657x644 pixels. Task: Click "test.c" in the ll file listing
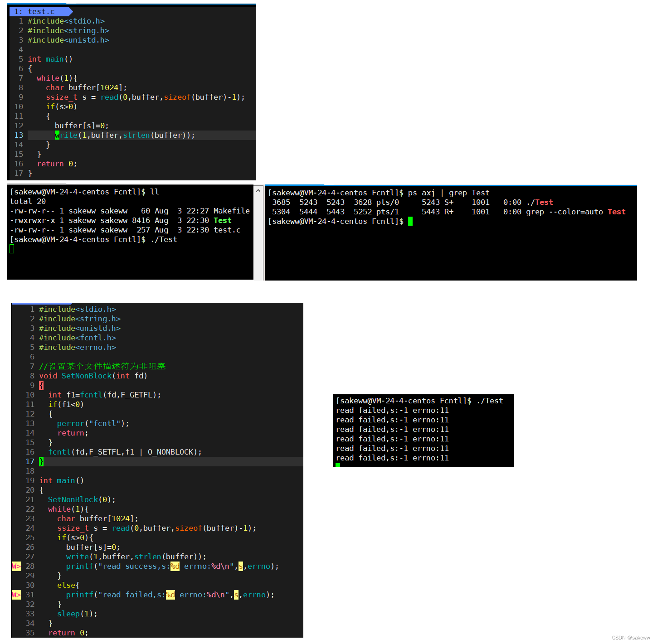(227, 230)
